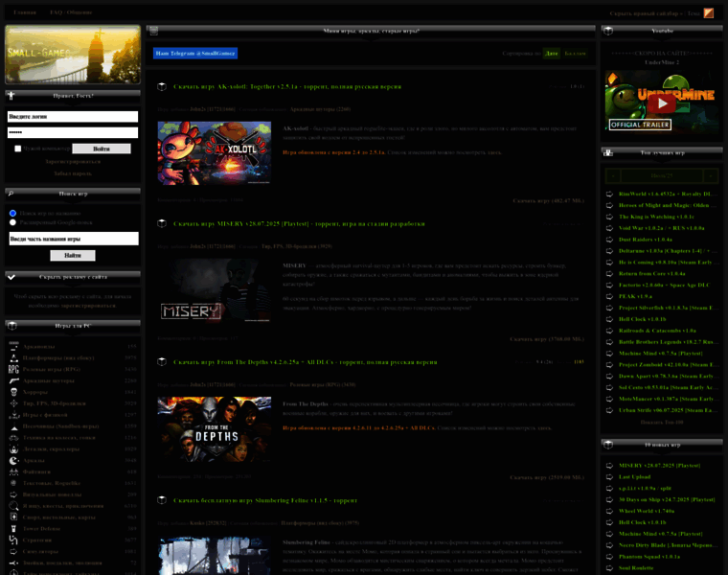Open the AK-xolotl: Together v2.5.1a title link
The width and height of the screenshot is (728, 575).
pyautogui.click(x=287, y=86)
